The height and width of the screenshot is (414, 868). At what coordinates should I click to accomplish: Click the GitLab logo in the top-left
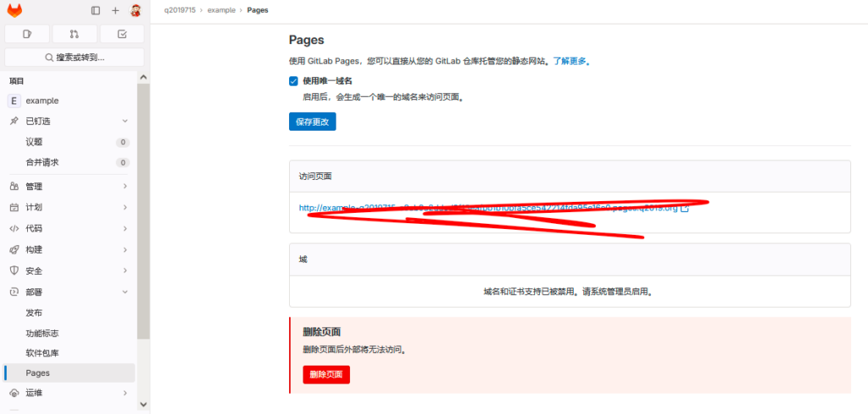click(14, 11)
